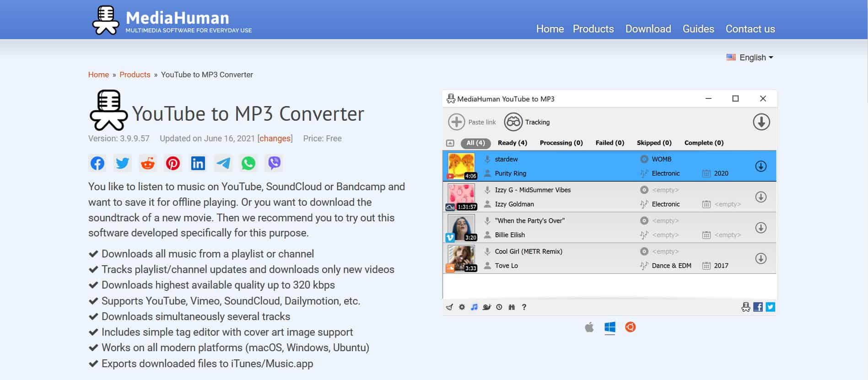
Task: Click "Izzy G - MidSummer Vibes" track title
Action: coord(533,190)
